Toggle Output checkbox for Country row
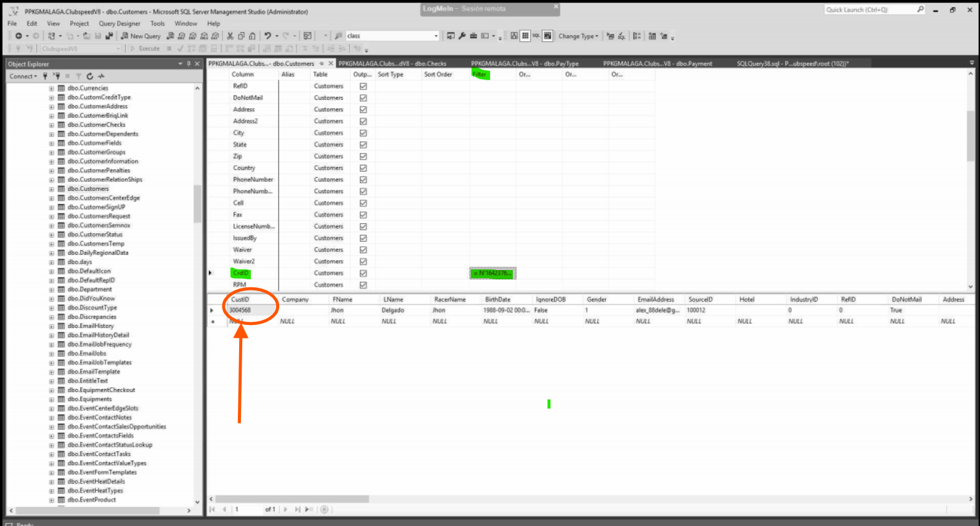The width and height of the screenshot is (980, 526). [x=363, y=168]
